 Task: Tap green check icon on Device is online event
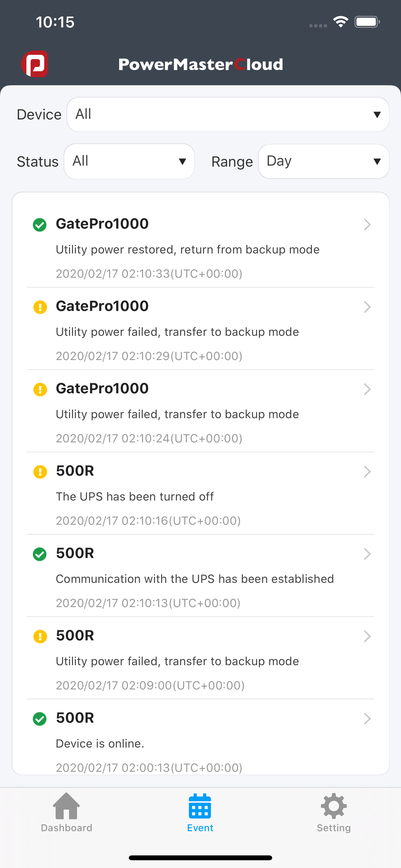tap(40, 719)
